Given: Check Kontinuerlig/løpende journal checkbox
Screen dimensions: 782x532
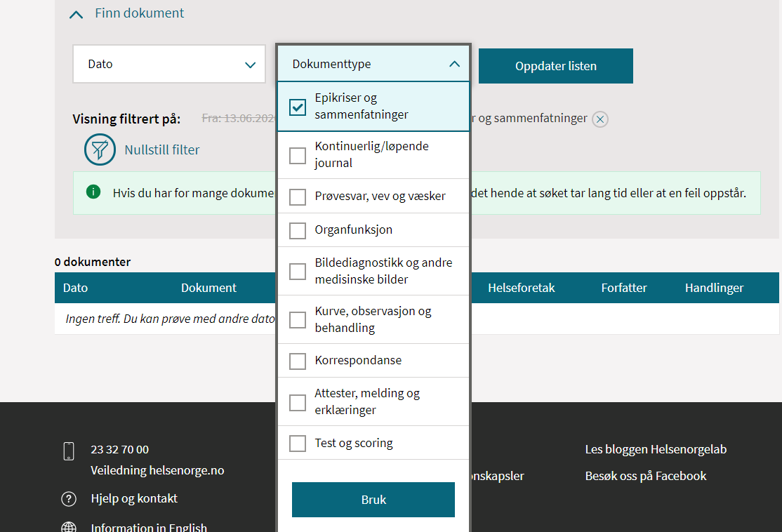Looking at the screenshot, I should pos(298,156).
